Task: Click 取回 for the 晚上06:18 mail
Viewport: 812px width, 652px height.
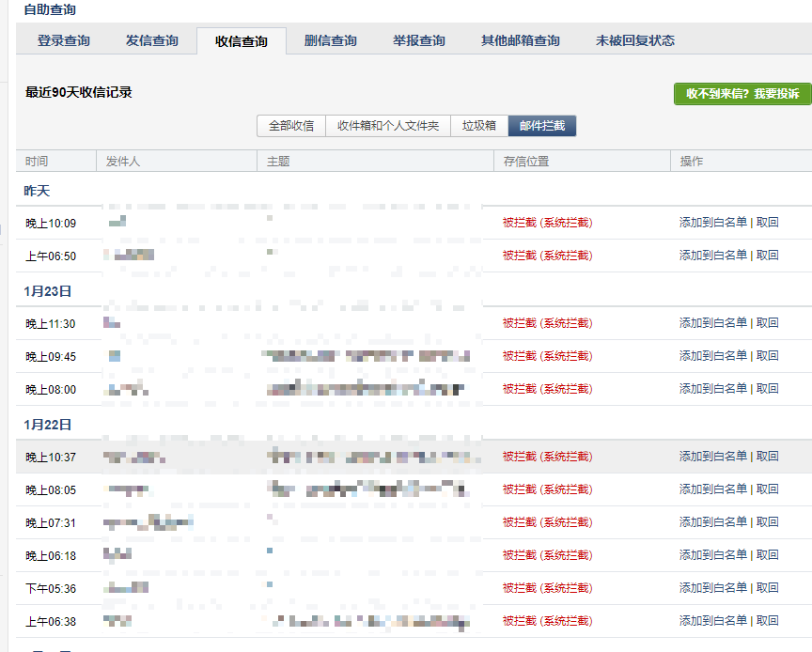Action: click(x=768, y=555)
